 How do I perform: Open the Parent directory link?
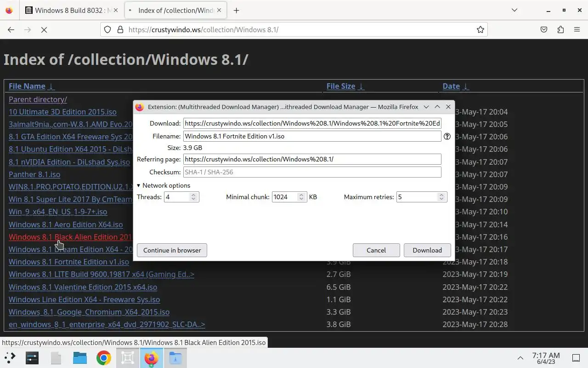click(38, 99)
